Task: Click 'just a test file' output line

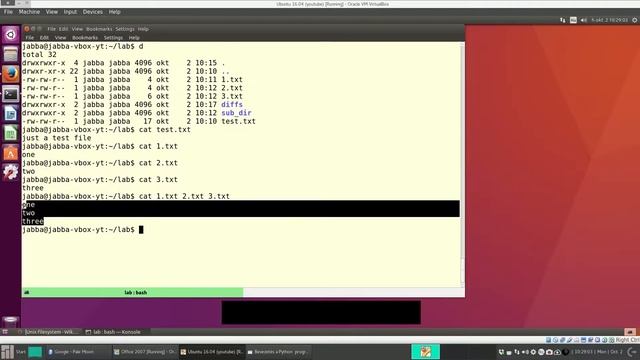Action: [x=57, y=138]
